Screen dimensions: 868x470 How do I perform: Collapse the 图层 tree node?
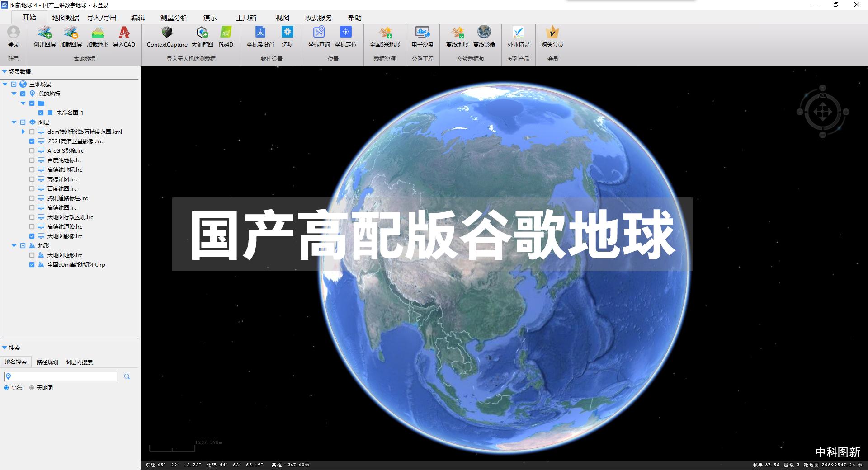[14, 122]
